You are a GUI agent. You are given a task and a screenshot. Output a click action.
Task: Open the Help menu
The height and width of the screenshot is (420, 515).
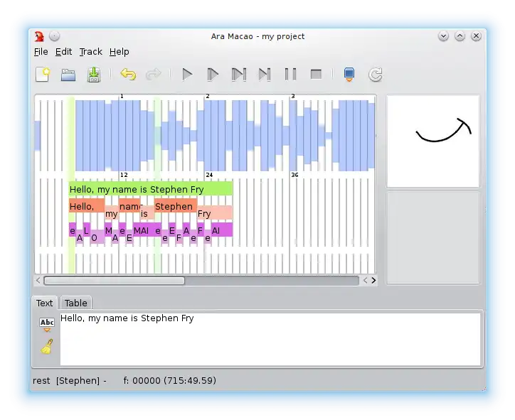pos(120,52)
